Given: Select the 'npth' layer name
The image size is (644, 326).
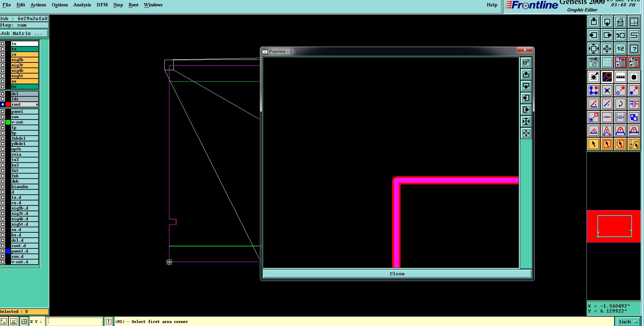Looking at the screenshot, I should click(24, 149).
